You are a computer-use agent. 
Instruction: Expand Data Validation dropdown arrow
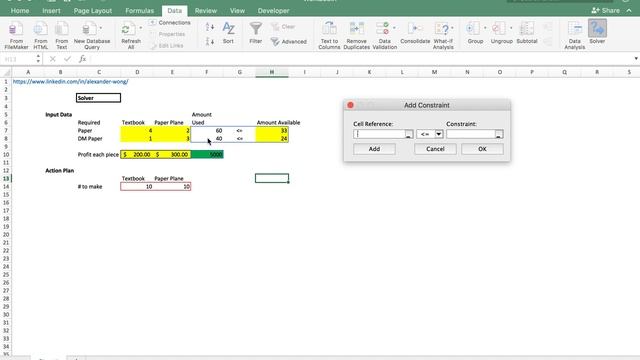pyautogui.click(x=394, y=28)
